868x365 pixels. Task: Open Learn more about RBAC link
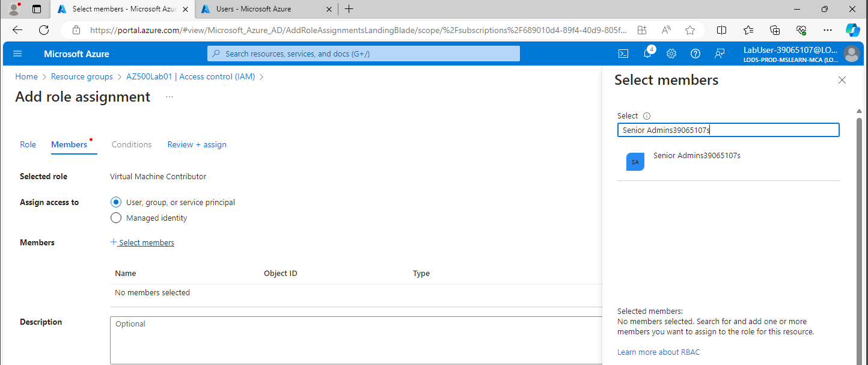(658, 352)
